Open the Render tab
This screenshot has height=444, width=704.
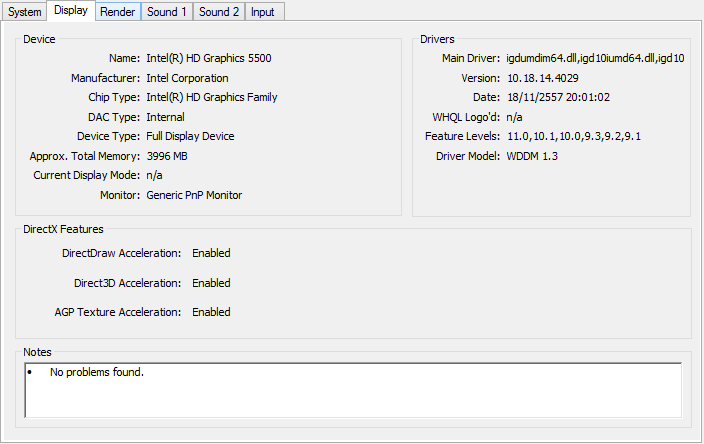point(118,12)
